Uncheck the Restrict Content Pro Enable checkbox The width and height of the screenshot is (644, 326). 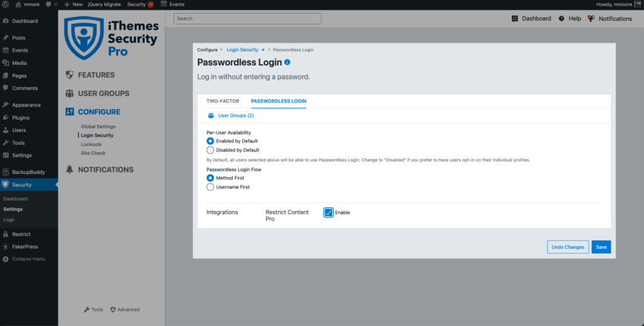click(328, 212)
